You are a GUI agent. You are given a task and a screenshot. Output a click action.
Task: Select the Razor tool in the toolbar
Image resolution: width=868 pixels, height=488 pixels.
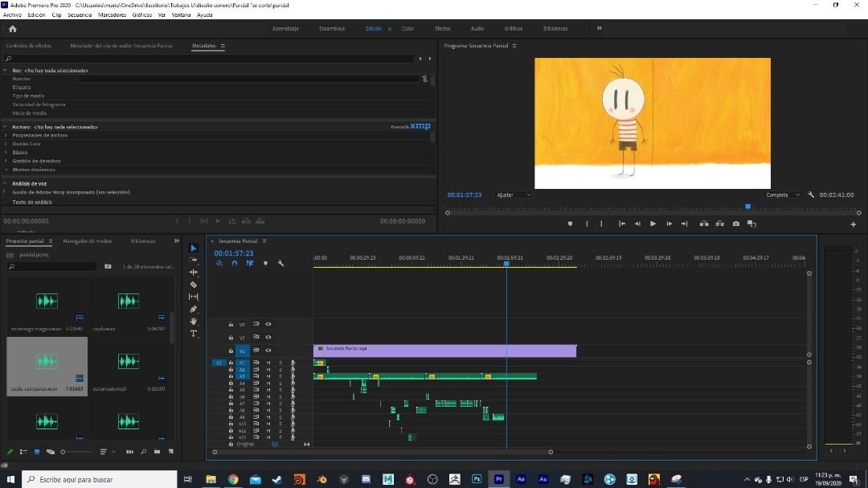(194, 285)
